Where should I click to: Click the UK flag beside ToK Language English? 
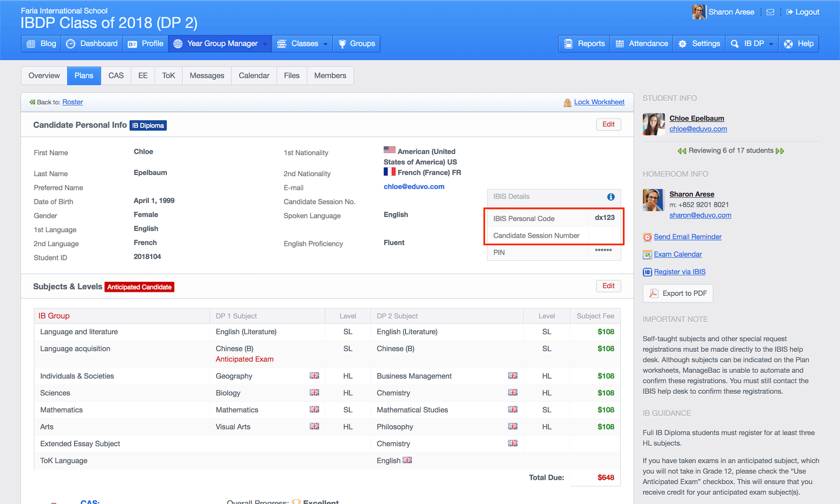tap(407, 460)
